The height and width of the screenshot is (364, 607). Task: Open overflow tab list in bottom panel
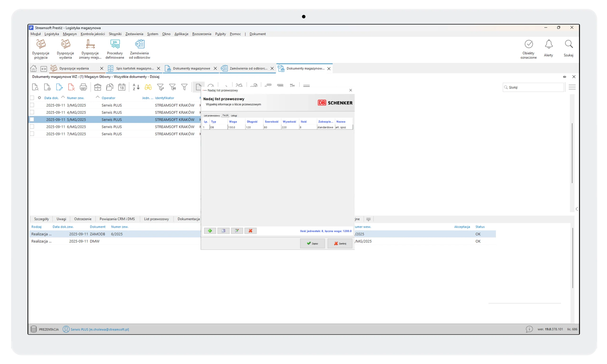point(368,219)
